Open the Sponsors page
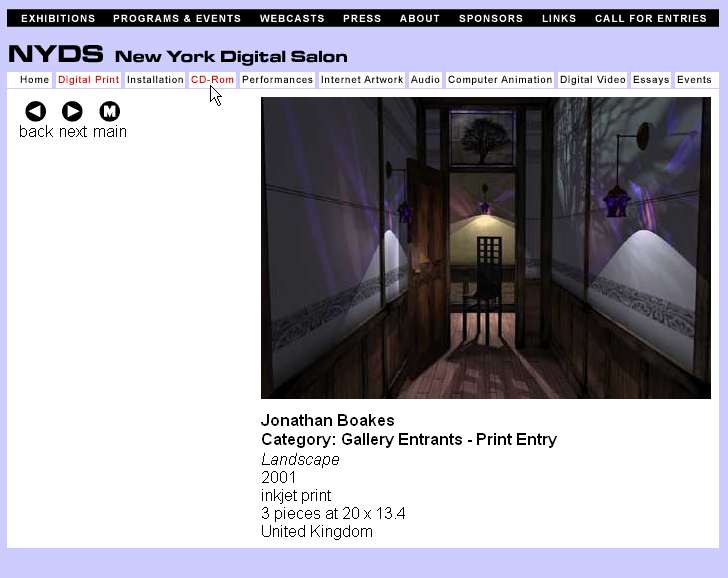728x578 pixels. coord(491,18)
